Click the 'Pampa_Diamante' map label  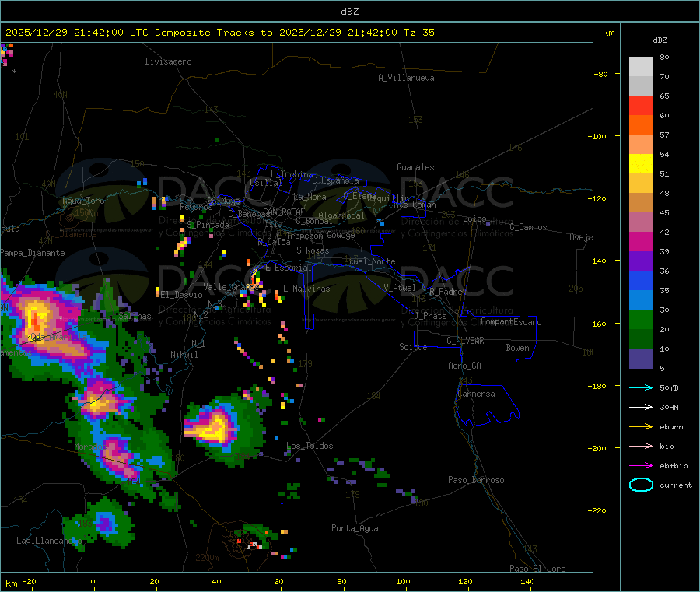click(x=33, y=253)
